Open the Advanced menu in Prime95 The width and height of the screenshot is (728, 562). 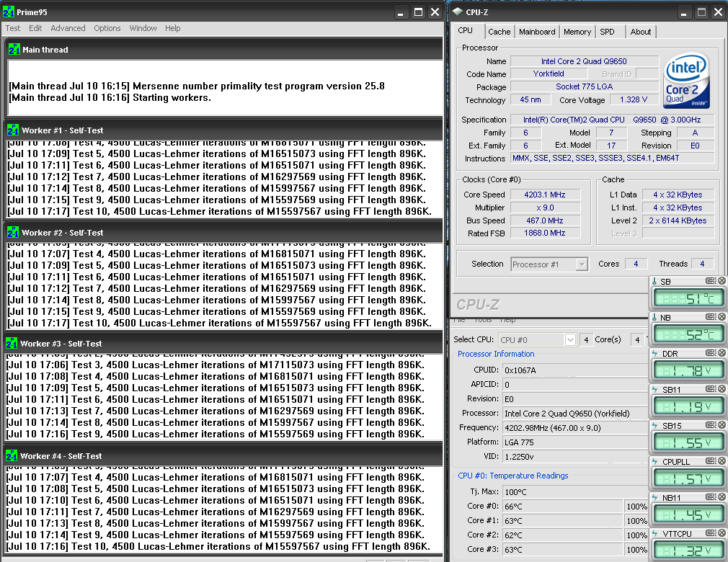68,28
